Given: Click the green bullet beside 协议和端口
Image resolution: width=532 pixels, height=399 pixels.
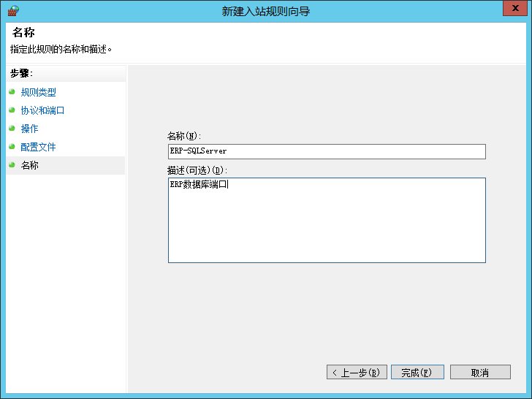Looking at the screenshot, I should (x=12, y=110).
